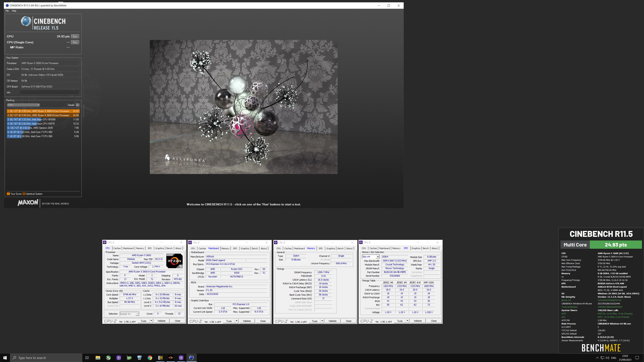644x362 pixels.
Task: Click the Your Score orange legend swatch
Action: (x=8, y=194)
